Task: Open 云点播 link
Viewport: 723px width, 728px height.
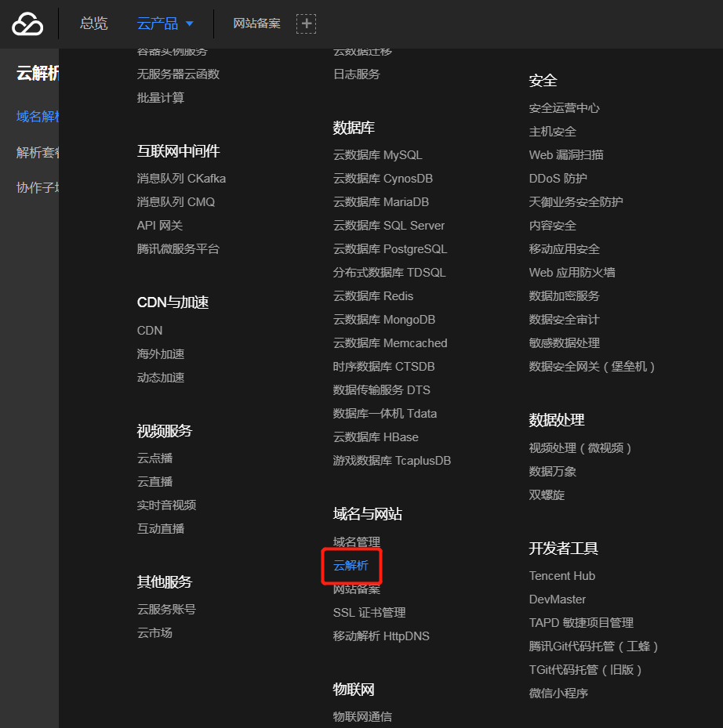Action: coord(154,458)
